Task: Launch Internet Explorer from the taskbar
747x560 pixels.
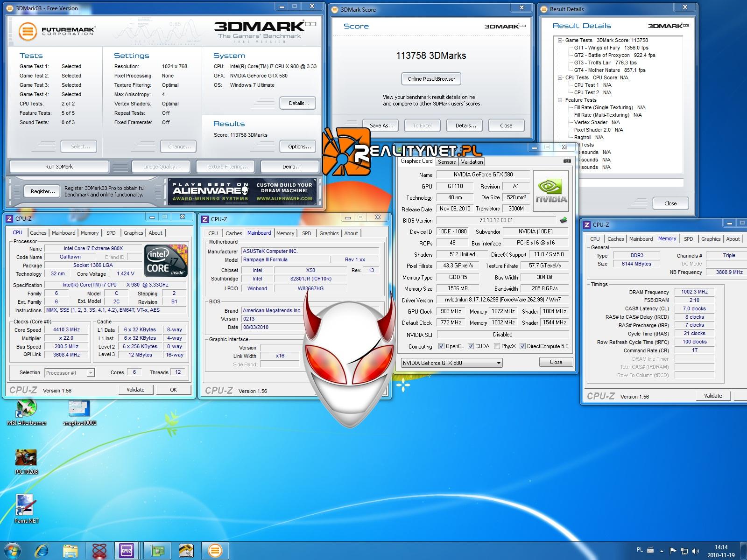Action: 42,551
